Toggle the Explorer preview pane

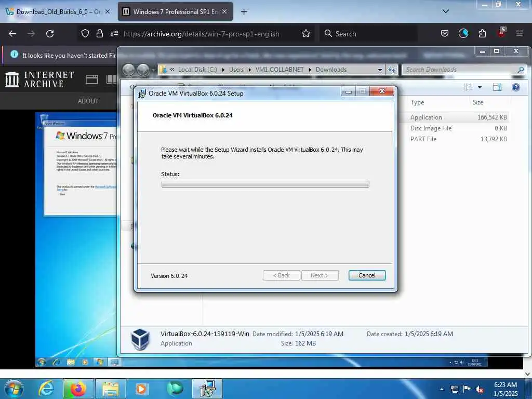point(497,87)
